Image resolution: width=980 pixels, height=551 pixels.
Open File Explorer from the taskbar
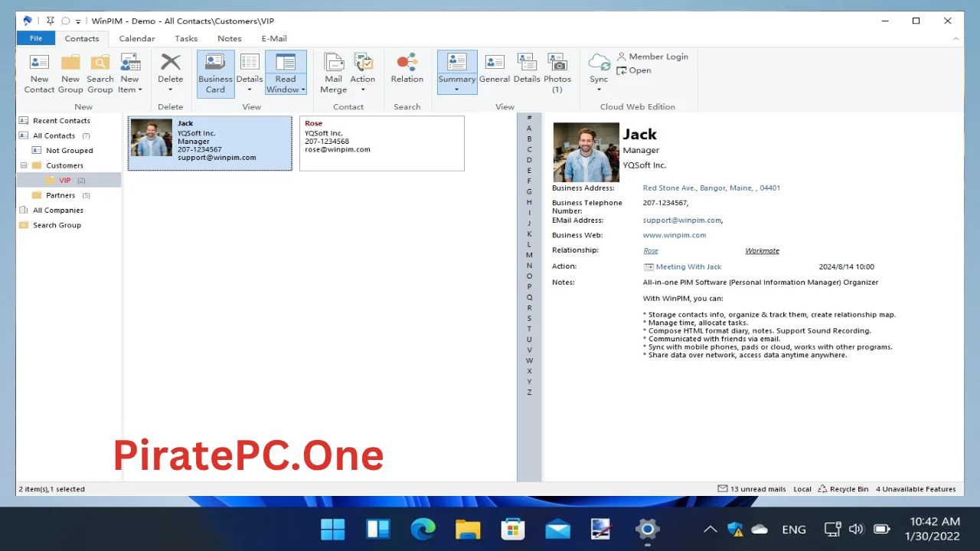click(x=468, y=529)
